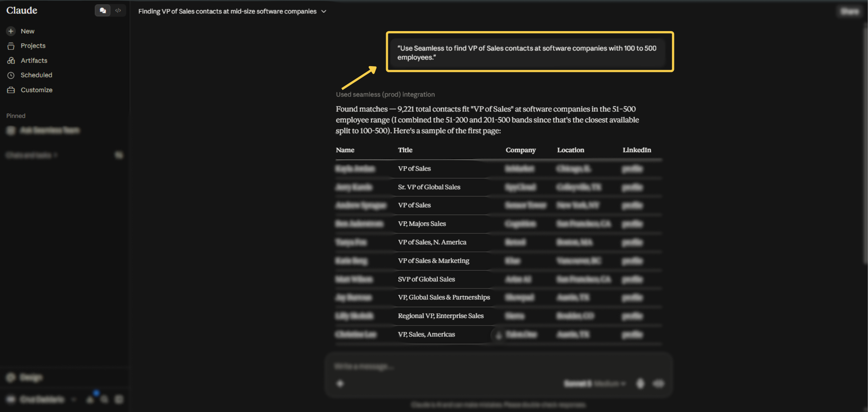The height and width of the screenshot is (412, 868).
Task: Open LinkedIn profile link for SVP of Global Sales
Action: point(632,279)
